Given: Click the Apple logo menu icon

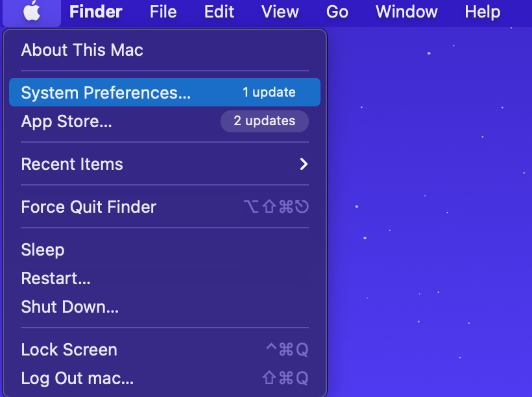Looking at the screenshot, I should click(32, 12).
